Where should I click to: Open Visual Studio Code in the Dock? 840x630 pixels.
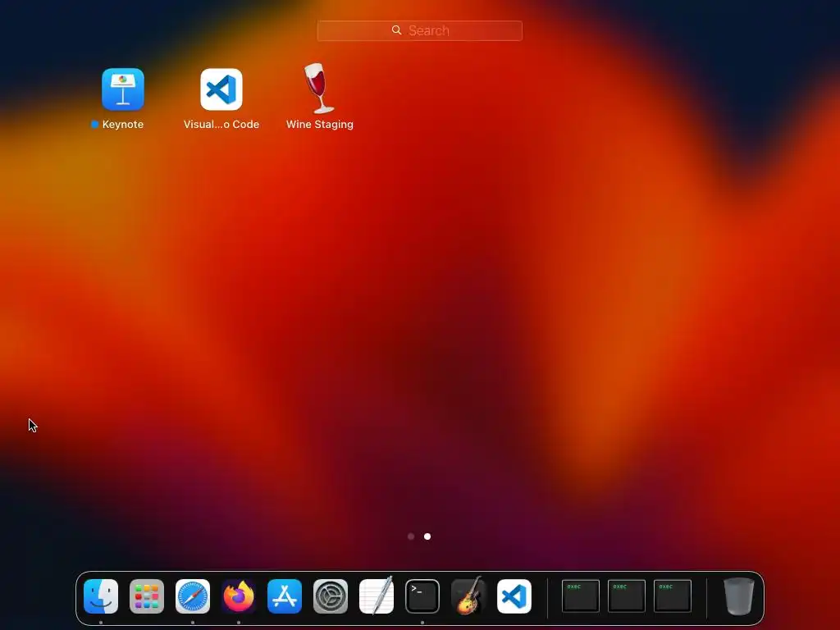(514, 596)
